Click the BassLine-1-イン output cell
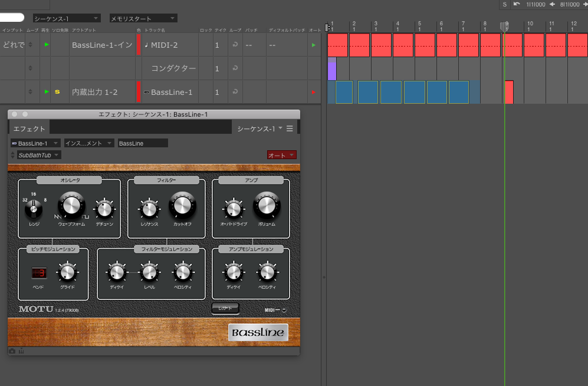The width and height of the screenshot is (588, 386). click(x=102, y=45)
